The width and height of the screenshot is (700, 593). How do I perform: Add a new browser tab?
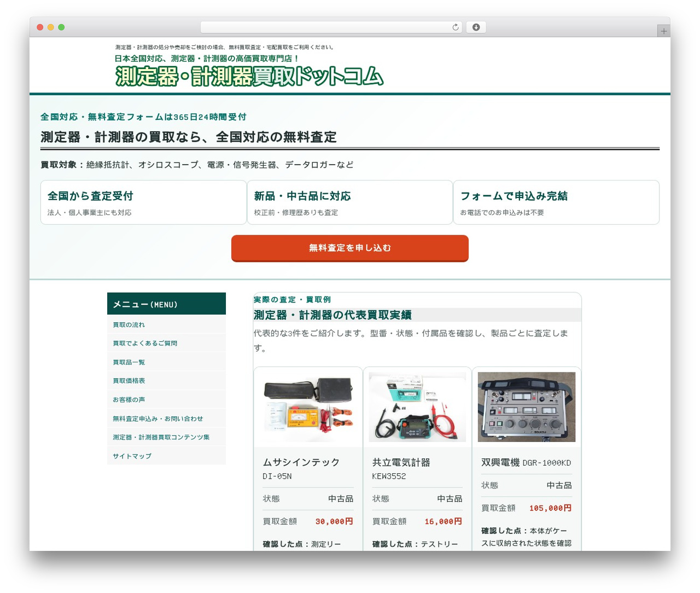(663, 31)
